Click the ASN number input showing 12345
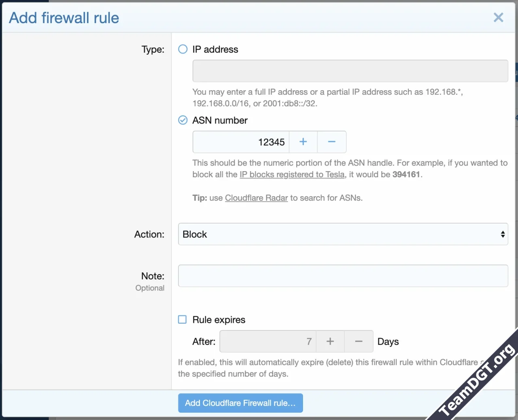The image size is (518, 420). [241, 142]
